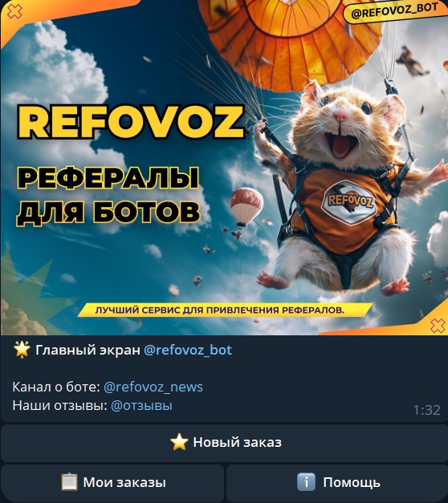Screen dimensions: 448x503
Task: Click the star icon on Новый заказ
Action: pyautogui.click(x=179, y=442)
